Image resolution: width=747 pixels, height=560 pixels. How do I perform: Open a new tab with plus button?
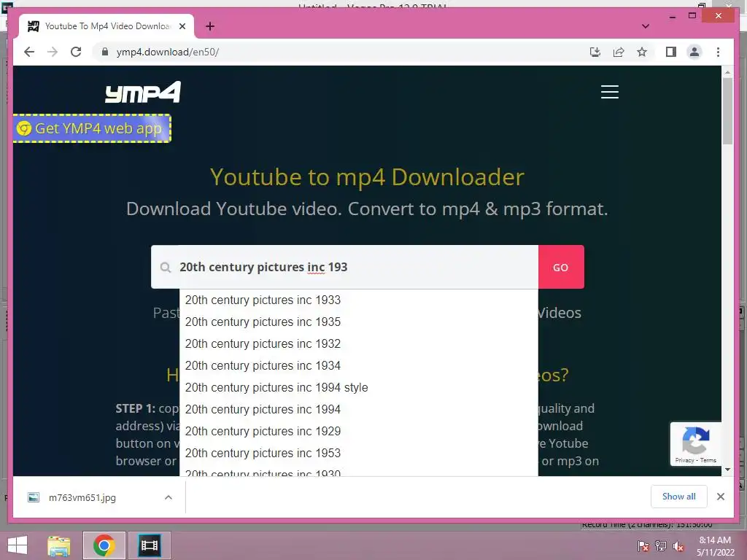210,26
